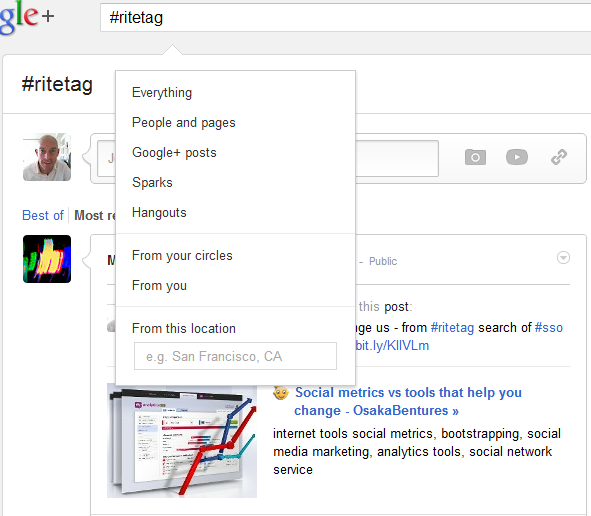Switch to Most recent results

95,215
